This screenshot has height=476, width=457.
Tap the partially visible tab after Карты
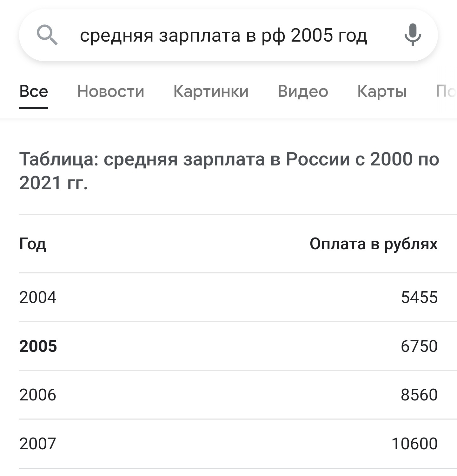(x=447, y=91)
